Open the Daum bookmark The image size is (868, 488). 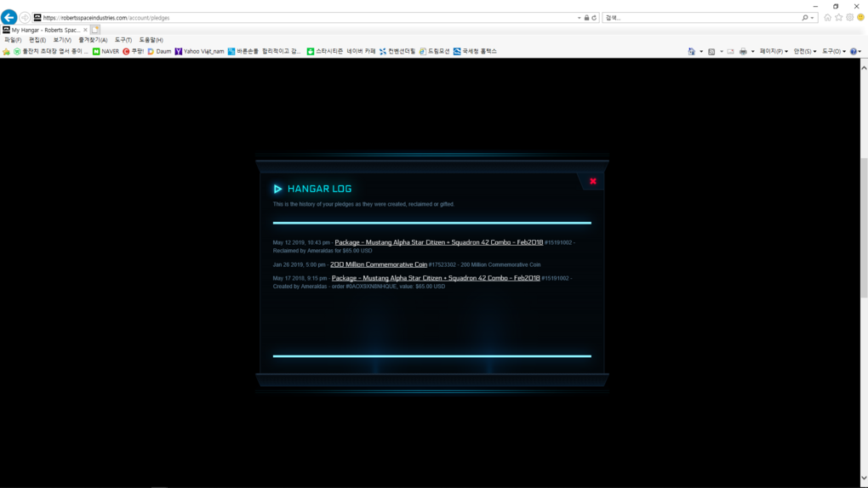click(x=159, y=52)
